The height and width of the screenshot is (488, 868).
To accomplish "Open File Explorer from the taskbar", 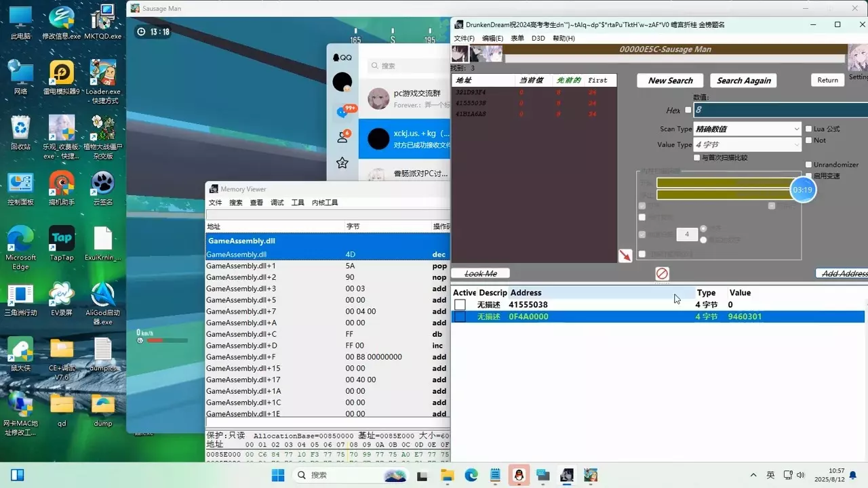I will (447, 475).
